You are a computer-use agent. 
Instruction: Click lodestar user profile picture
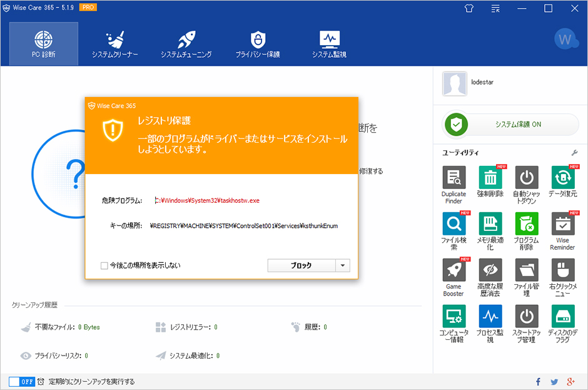pos(455,84)
